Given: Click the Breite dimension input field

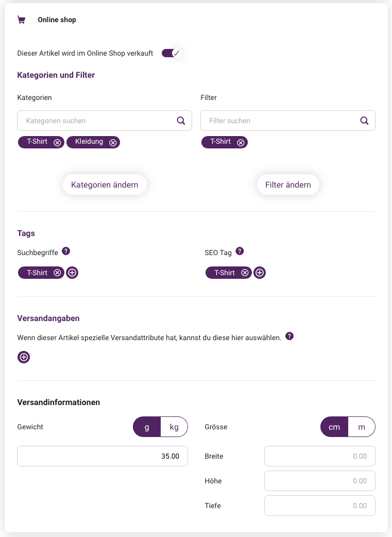Looking at the screenshot, I should [x=320, y=456].
